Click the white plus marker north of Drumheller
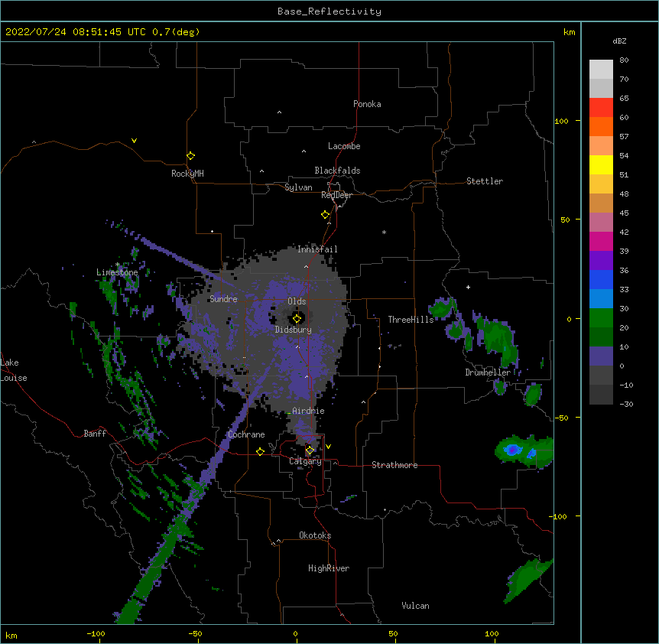Image resolution: width=659 pixels, height=644 pixels. pos(468,287)
